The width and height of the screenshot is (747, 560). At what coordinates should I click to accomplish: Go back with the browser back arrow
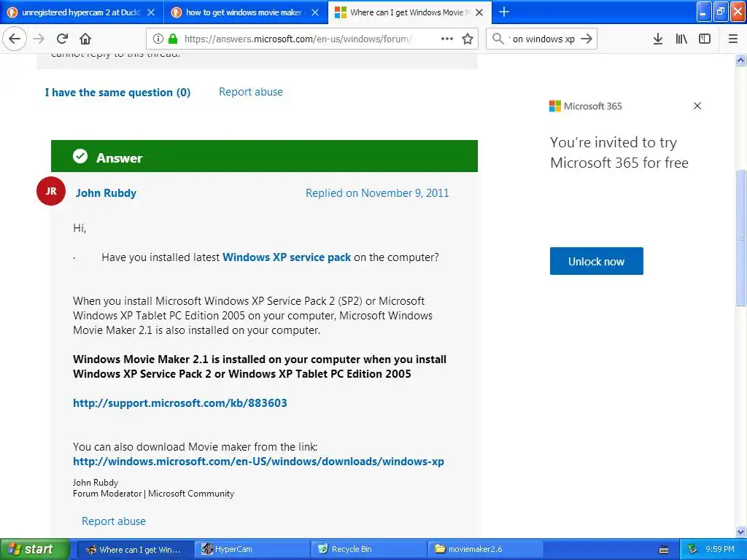pos(15,39)
